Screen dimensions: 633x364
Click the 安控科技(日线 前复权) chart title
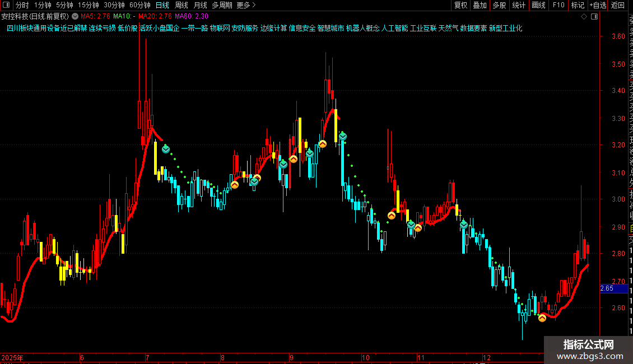pos(35,17)
